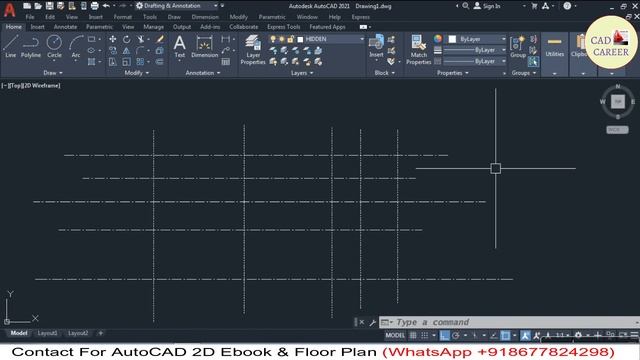Toggle annotation visibility icon in status bar
Screen dimensions: 640x360
pos(525,336)
